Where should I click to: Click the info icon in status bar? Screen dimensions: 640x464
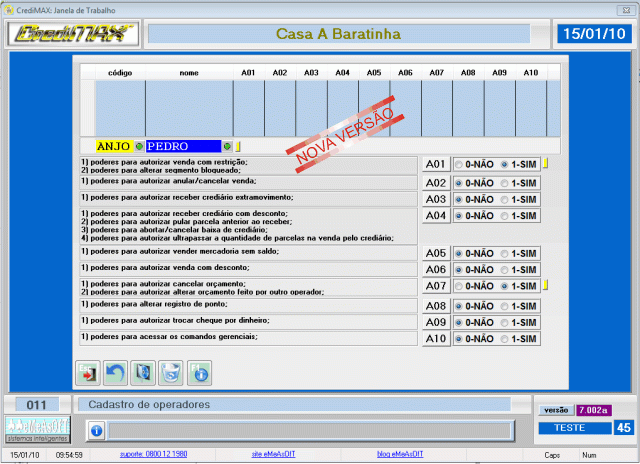pos(96,430)
